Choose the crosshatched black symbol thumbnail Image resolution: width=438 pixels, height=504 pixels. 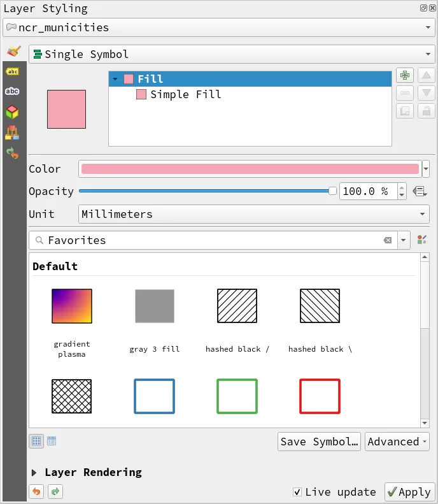pyautogui.click(x=71, y=396)
